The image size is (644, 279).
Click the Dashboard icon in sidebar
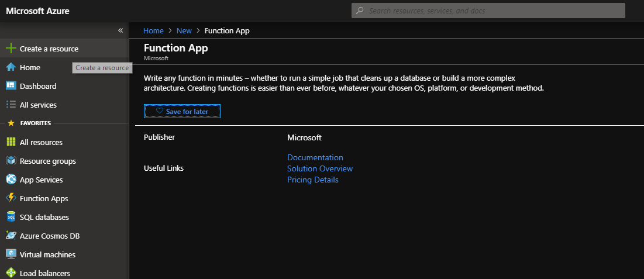click(x=11, y=86)
